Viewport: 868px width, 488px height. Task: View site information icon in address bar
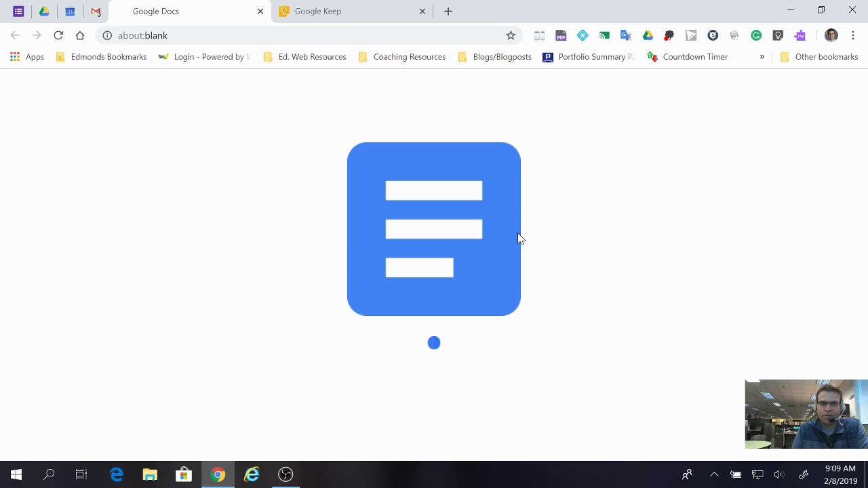(107, 35)
